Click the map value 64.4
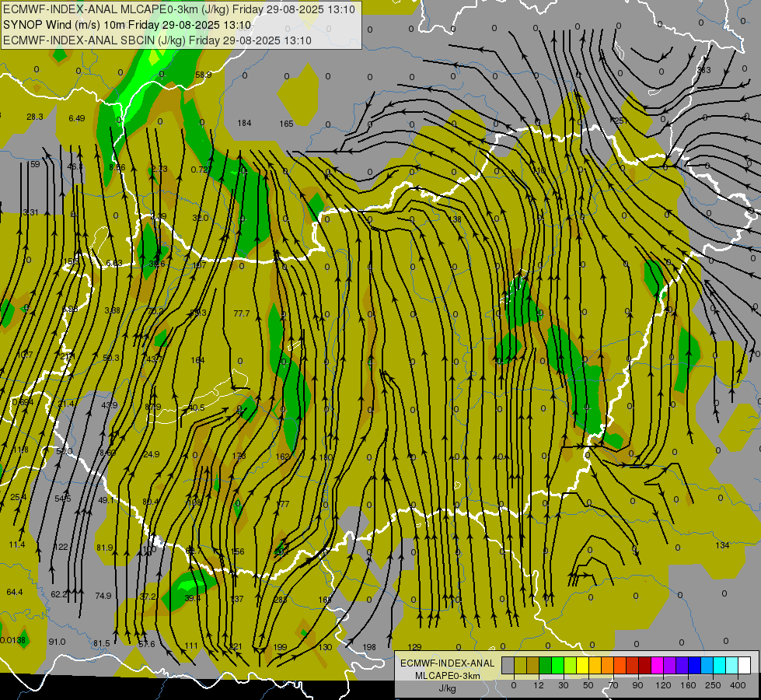Image resolution: width=761 pixels, height=700 pixels. 15,592
